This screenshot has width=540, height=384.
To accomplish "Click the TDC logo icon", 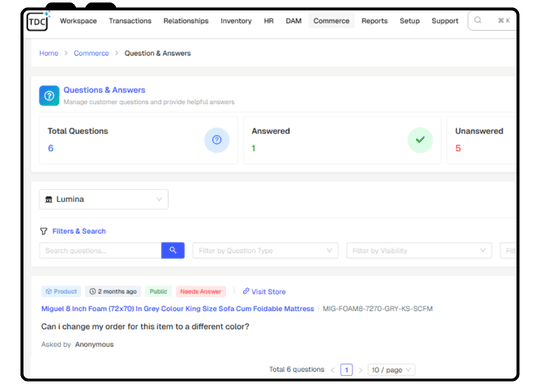I will coord(38,22).
